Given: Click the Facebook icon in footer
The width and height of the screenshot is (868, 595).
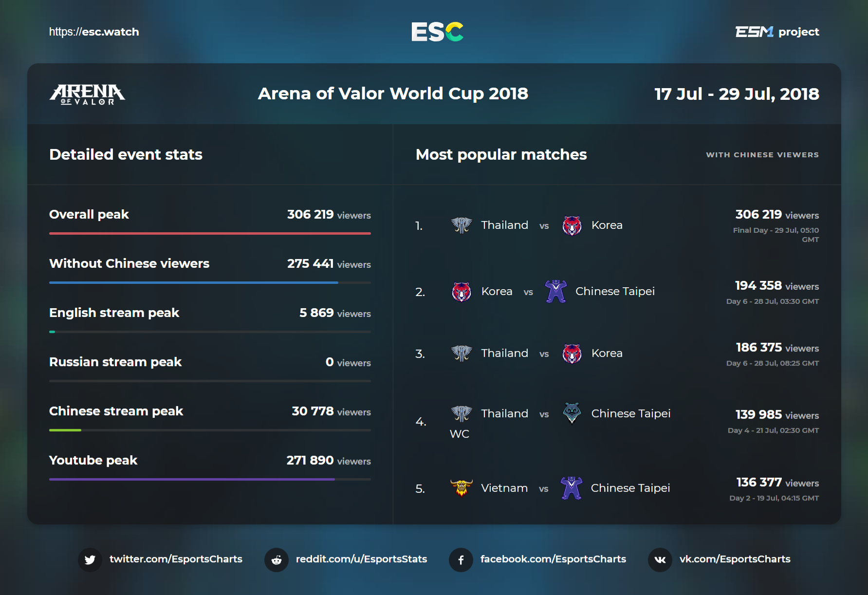Looking at the screenshot, I should [461, 560].
